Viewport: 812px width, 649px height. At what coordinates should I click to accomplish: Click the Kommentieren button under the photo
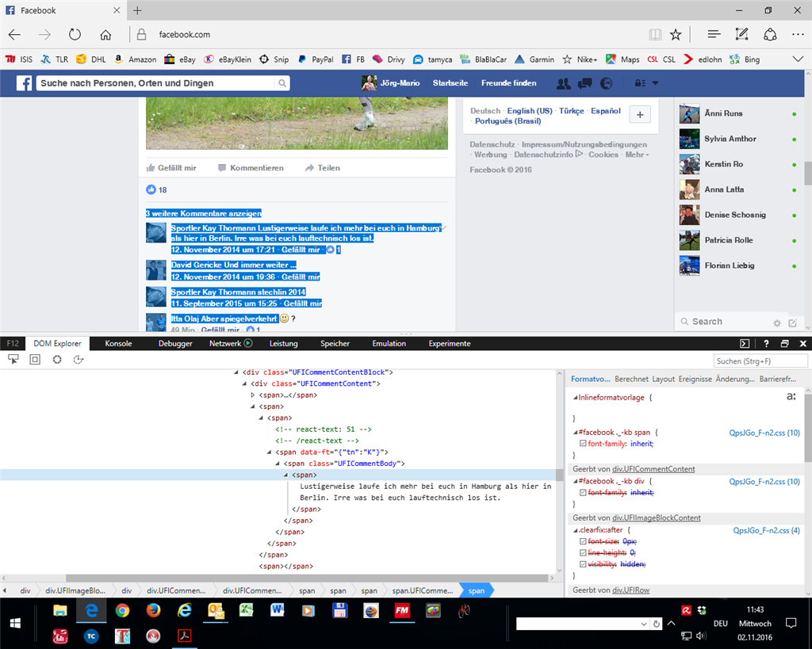[251, 168]
